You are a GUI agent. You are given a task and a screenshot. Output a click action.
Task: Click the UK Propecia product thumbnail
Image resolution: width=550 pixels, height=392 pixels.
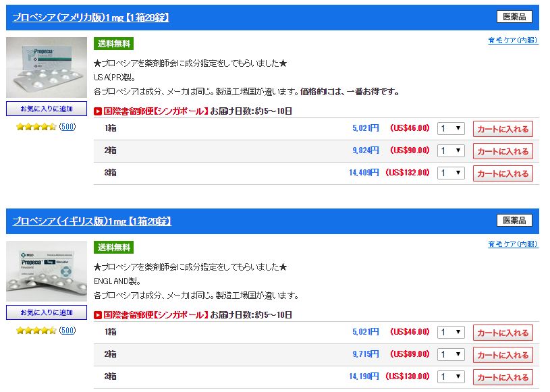point(47,271)
